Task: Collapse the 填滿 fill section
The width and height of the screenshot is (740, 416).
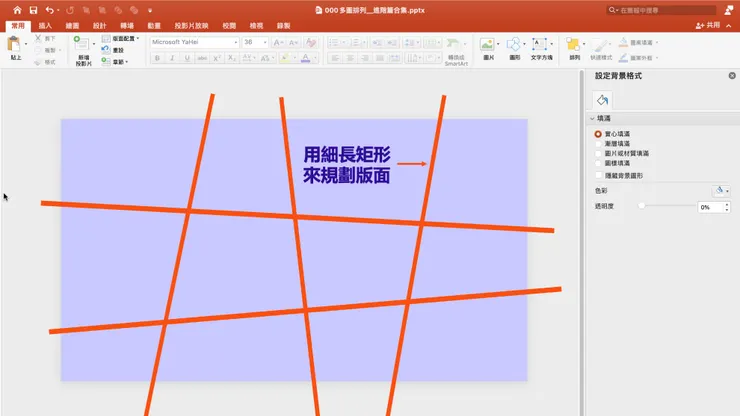Action: click(x=592, y=119)
